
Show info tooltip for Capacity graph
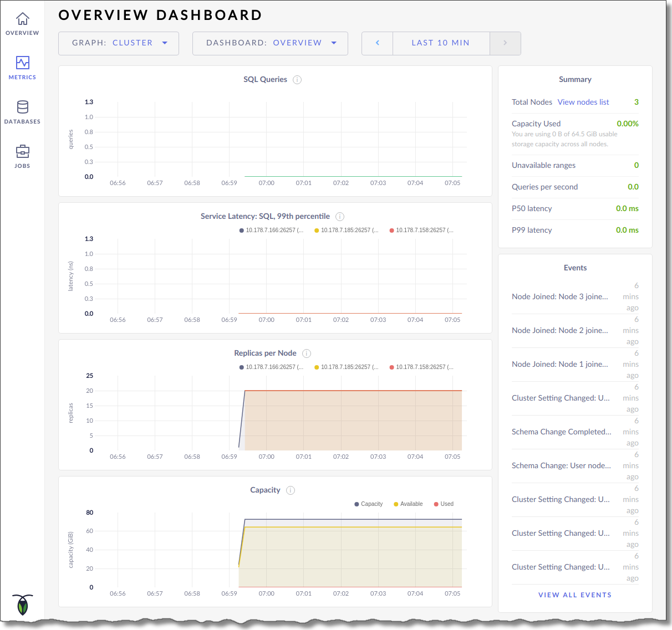[x=291, y=490]
